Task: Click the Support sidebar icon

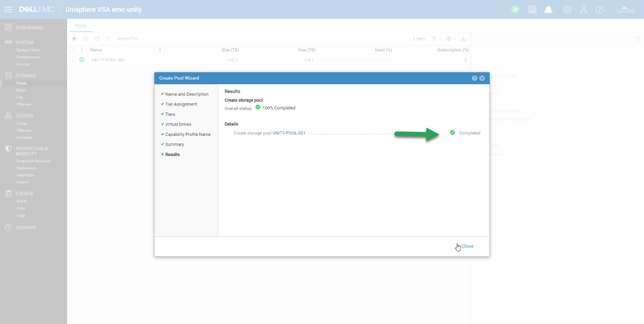Action: click(x=8, y=227)
